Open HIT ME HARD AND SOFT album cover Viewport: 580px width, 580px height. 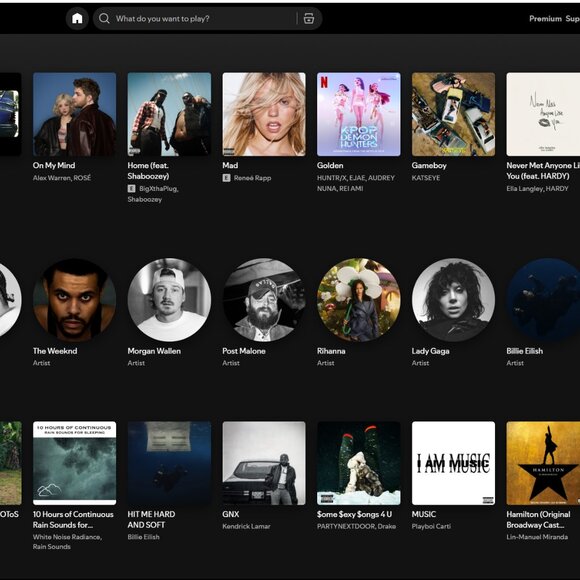click(169, 463)
